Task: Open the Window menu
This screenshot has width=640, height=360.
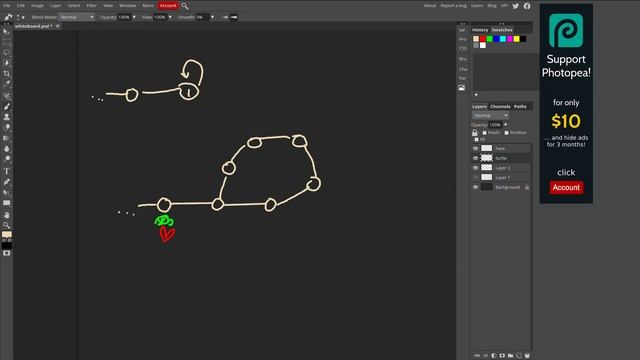Action: (x=128, y=6)
